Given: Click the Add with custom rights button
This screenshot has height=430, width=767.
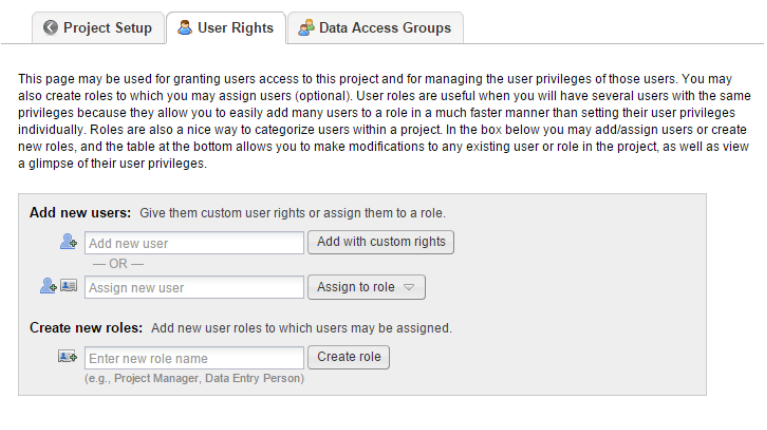Looking at the screenshot, I should coord(381,242).
